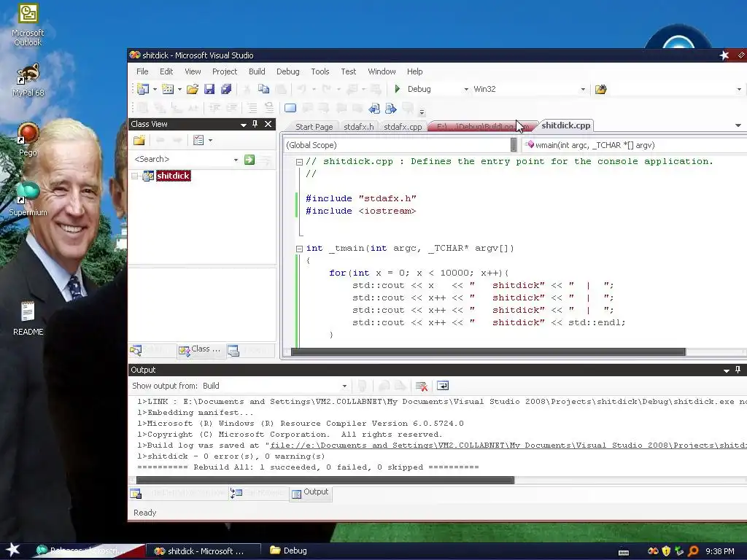Switch to the Start Page tab

(314, 127)
